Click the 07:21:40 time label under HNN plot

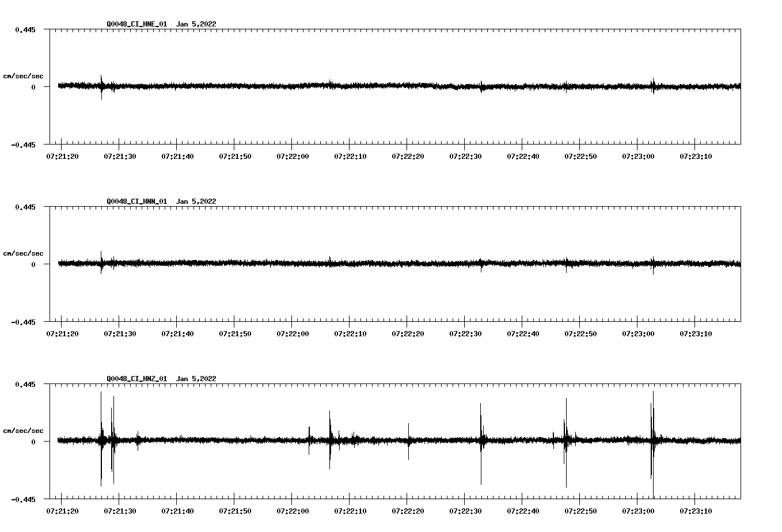177,334
